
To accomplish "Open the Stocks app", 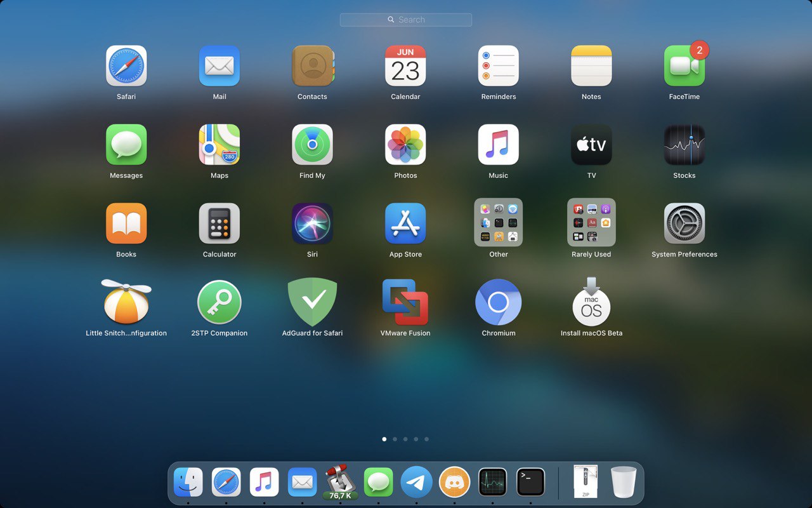I will [x=684, y=144].
